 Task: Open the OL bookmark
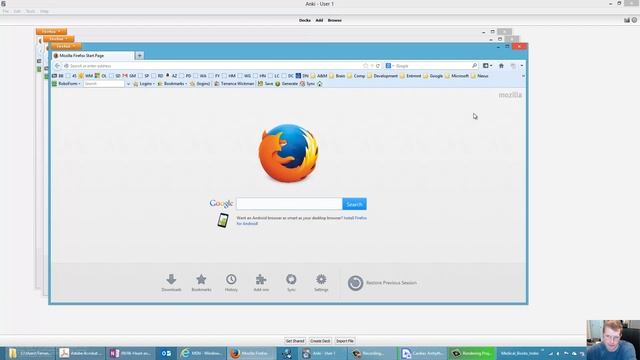(100, 76)
